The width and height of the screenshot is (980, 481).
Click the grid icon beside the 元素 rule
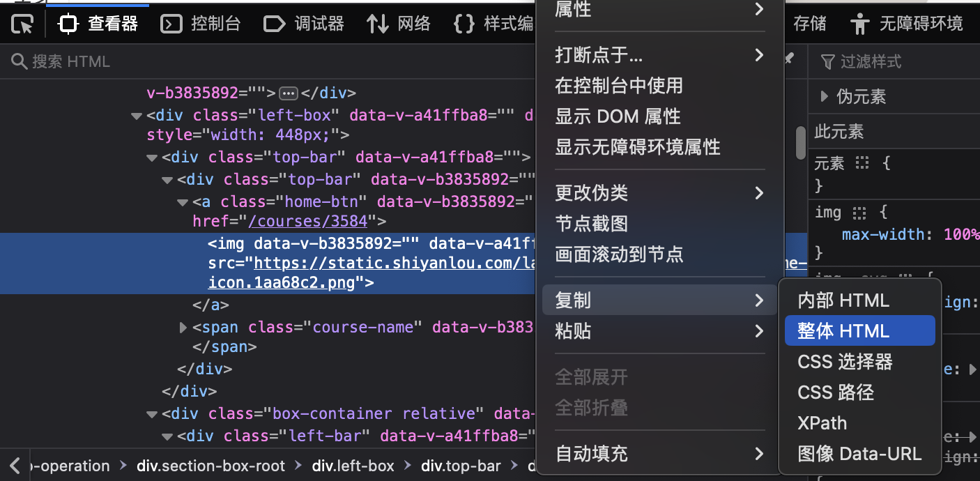coord(862,163)
